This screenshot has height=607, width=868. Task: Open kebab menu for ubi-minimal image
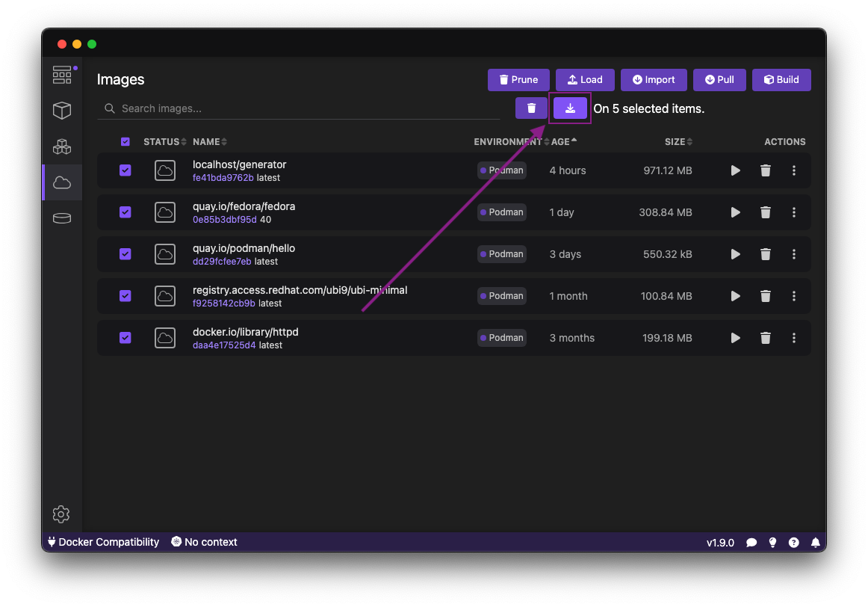click(x=794, y=296)
